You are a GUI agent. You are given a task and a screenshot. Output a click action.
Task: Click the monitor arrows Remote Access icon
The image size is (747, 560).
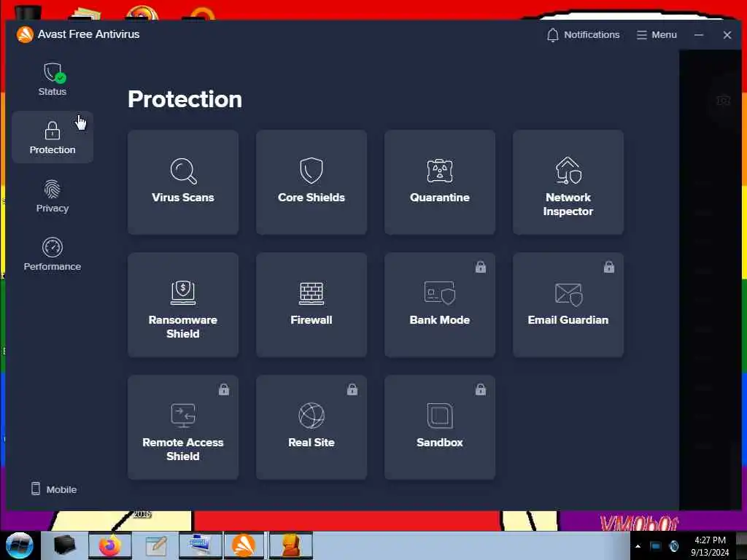(x=183, y=415)
